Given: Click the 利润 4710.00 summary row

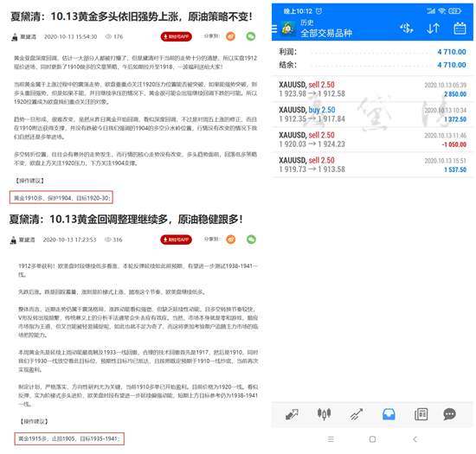Looking at the screenshot, I should point(372,52).
